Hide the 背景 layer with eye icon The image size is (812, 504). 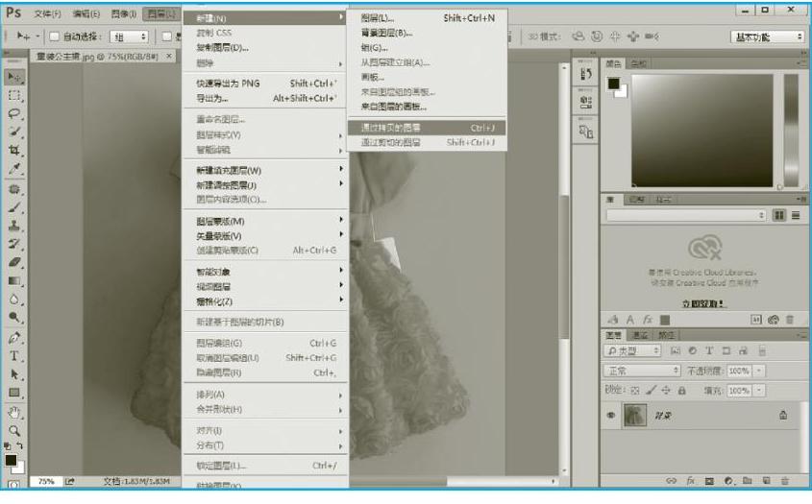(x=611, y=415)
